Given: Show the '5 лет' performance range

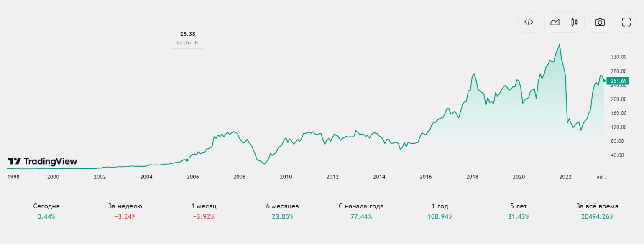Looking at the screenshot, I should tap(519, 211).
